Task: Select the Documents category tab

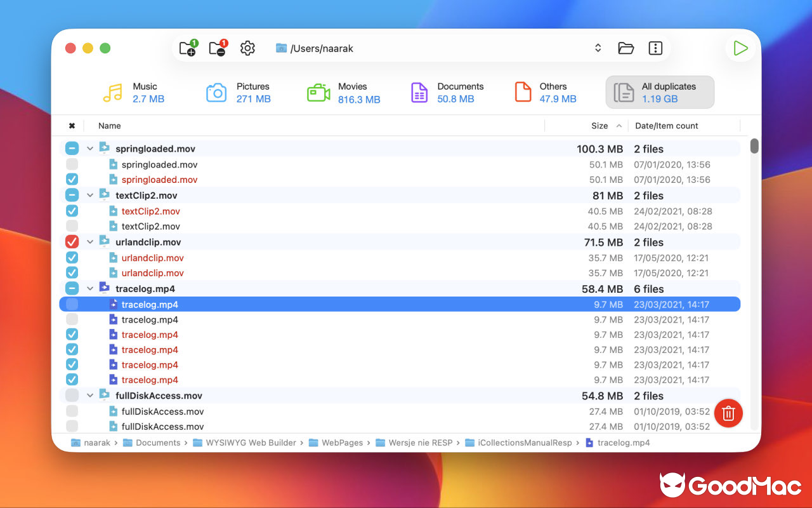Action: [447, 93]
